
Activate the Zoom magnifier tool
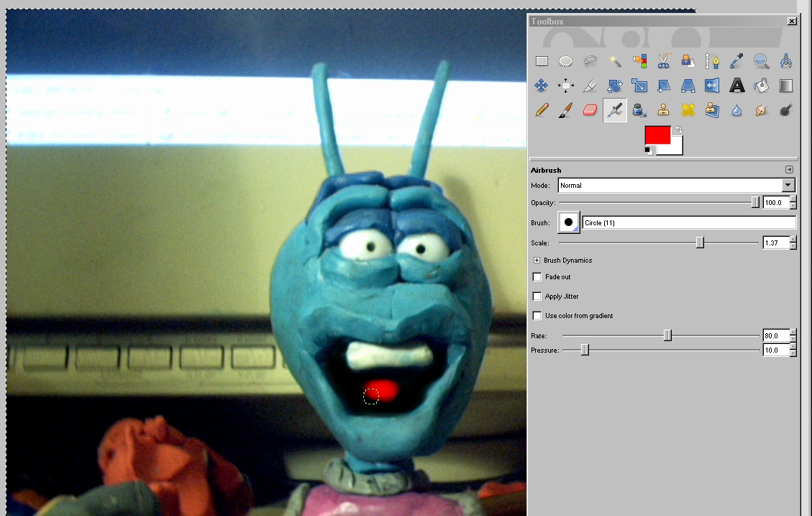[x=761, y=62]
